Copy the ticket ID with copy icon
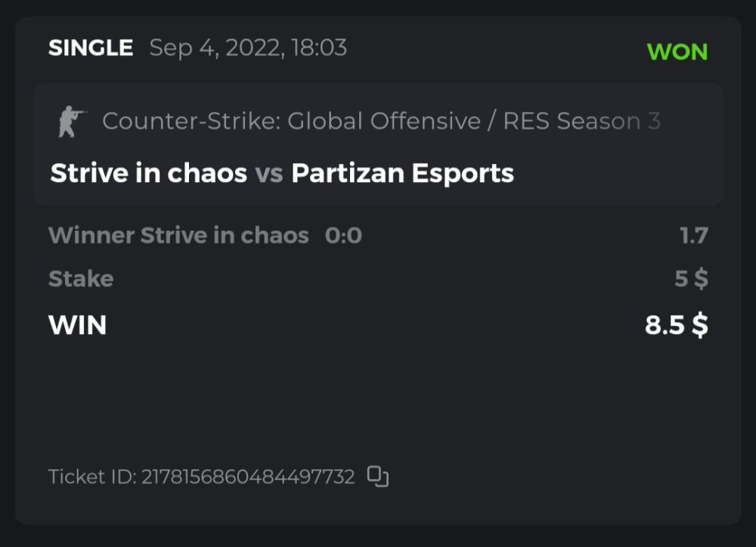Viewport: 756px width, 547px height. 378,477
